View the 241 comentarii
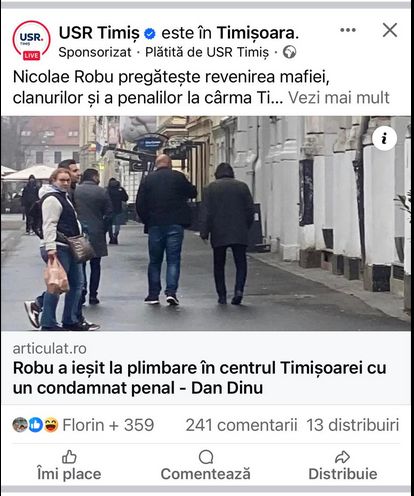Screen dimensions: 414x496 [x=241, y=425]
